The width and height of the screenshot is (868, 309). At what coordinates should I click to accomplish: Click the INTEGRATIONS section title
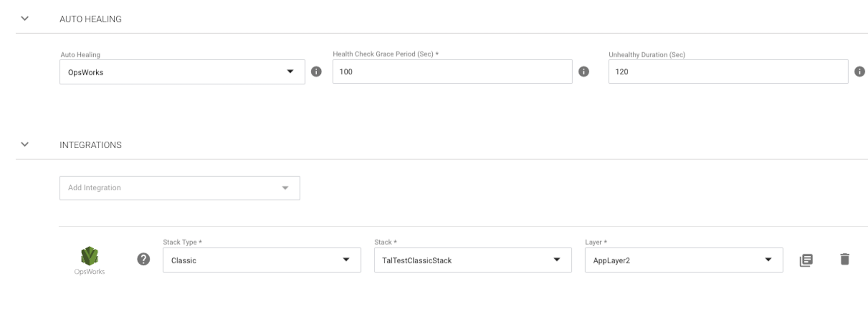pyautogui.click(x=90, y=145)
